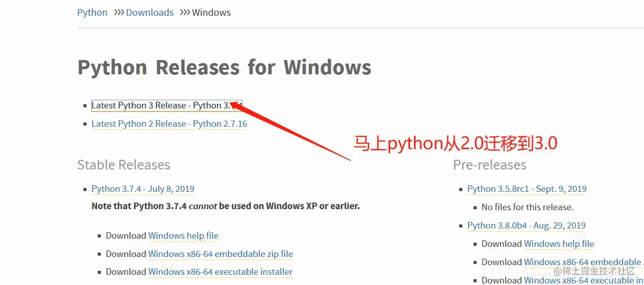Open the Python breadcrumb link
Viewport: 644px width, 285px height.
pyautogui.click(x=92, y=12)
